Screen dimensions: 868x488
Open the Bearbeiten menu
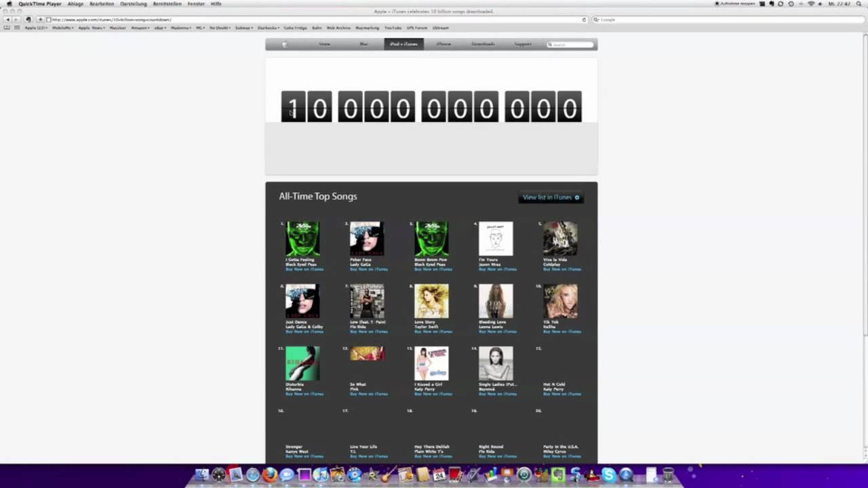[x=102, y=3]
